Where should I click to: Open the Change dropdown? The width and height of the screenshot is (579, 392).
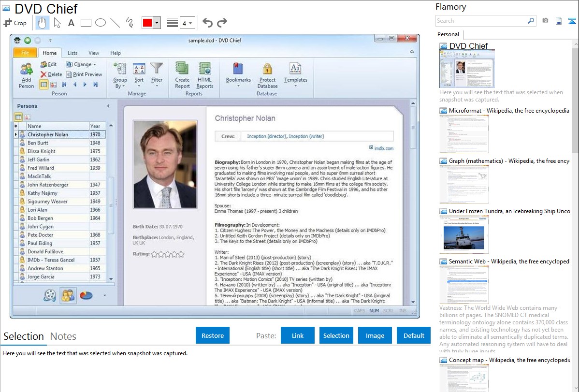pos(81,64)
